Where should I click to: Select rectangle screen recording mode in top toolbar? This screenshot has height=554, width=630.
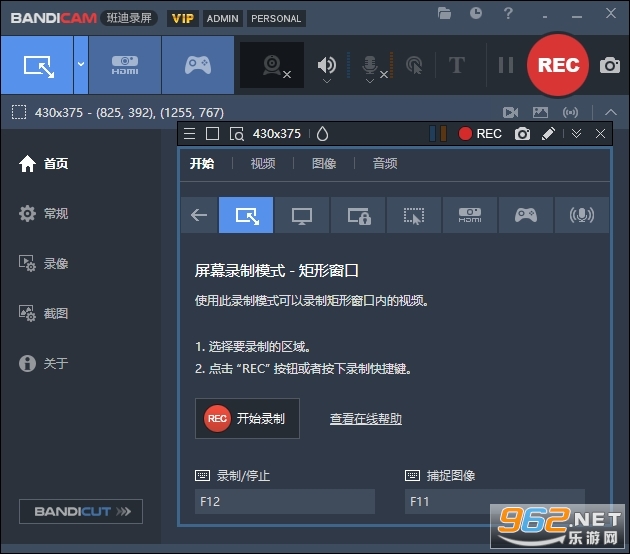click(37, 65)
